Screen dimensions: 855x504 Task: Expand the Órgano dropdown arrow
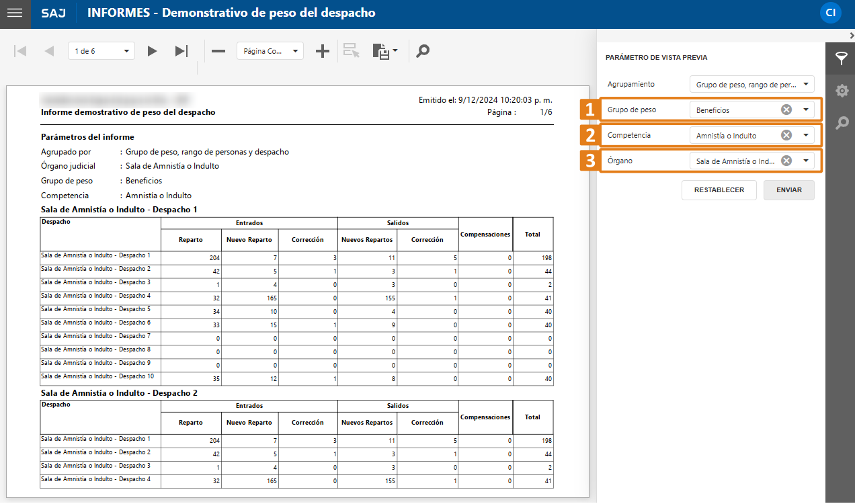(805, 161)
